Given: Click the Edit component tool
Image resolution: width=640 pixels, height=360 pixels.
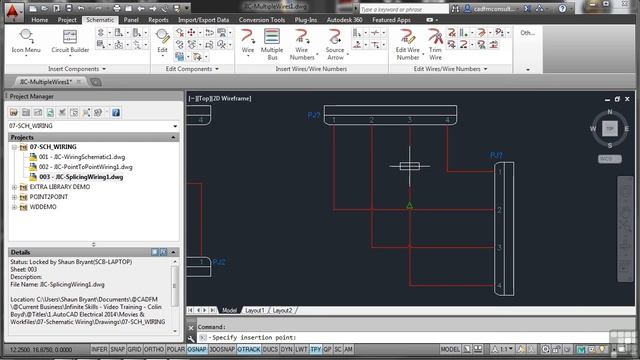Looking at the screenshot, I should pos(162,41).
